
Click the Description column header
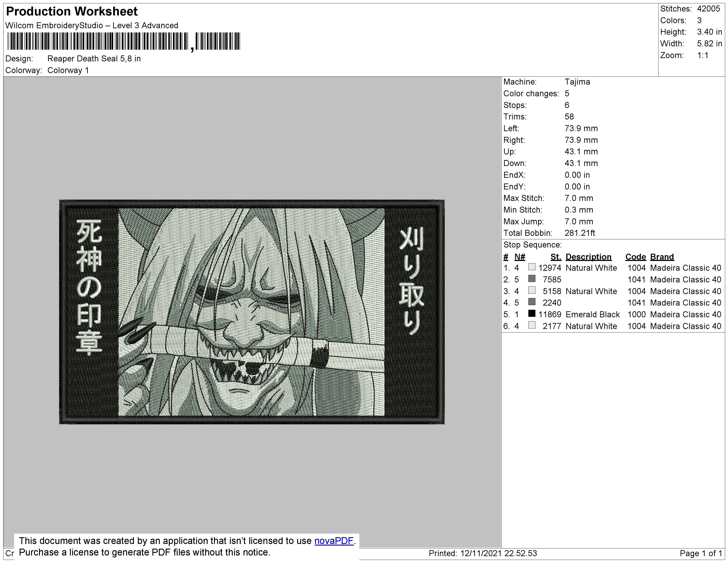click(588, 257)
